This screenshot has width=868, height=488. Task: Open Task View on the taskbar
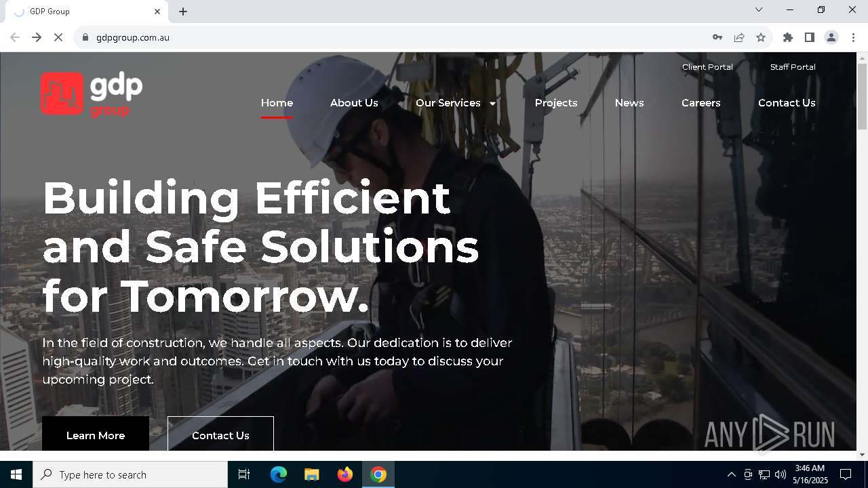tap(244, 474)
